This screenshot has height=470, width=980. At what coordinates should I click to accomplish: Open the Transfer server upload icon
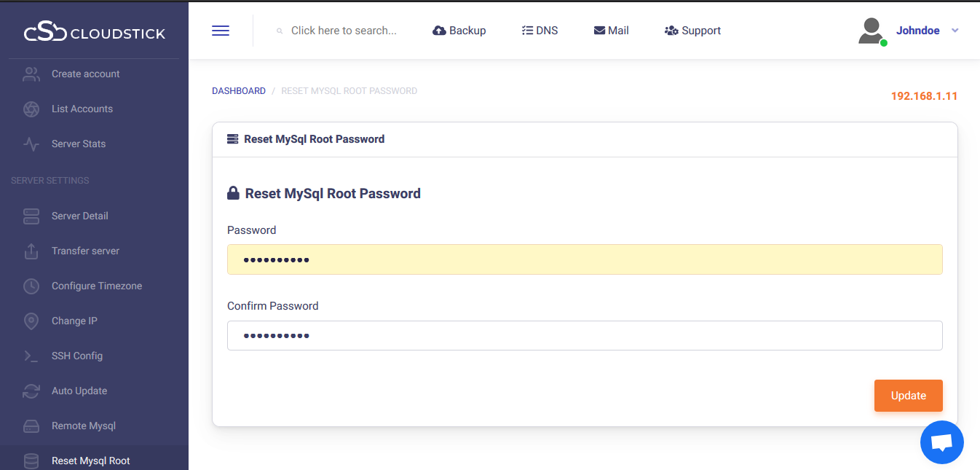(x=31, y=251)
